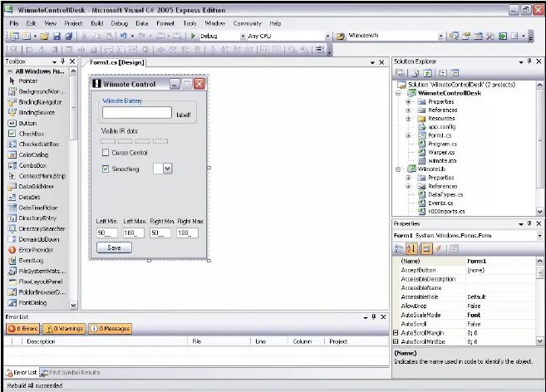546x392 pixels.
Task: Click the Right Max text box
Action: [x=187, y=233]
